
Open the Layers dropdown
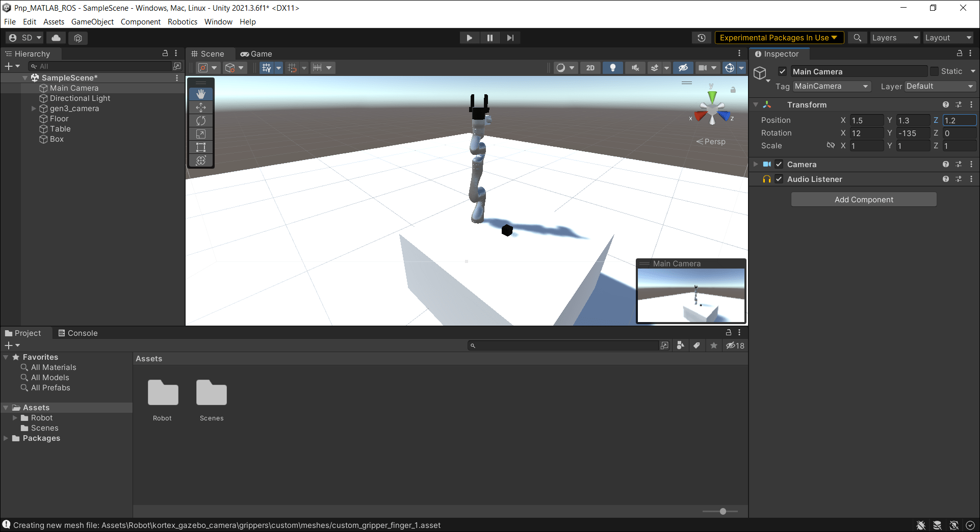tap(894, 37)
